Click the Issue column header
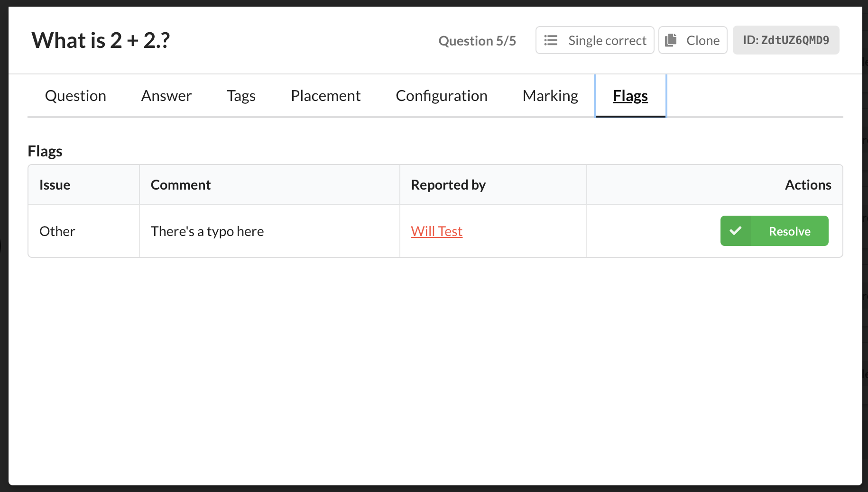This screenshot has width=868, height=492. [55, 185]
